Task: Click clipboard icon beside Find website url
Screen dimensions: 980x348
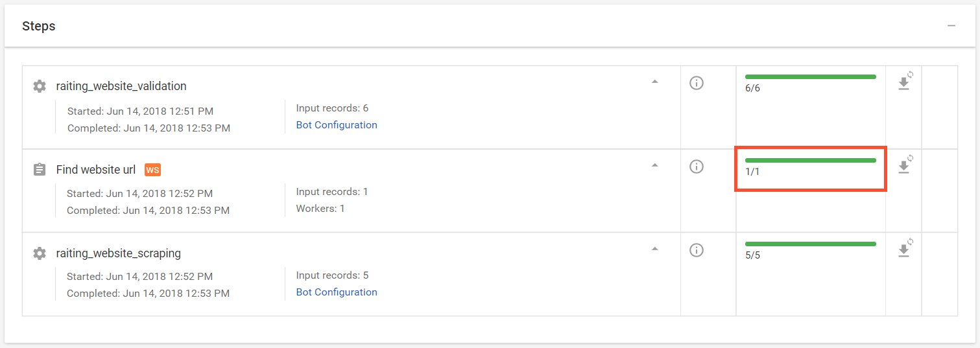Action: click(40, 170)
